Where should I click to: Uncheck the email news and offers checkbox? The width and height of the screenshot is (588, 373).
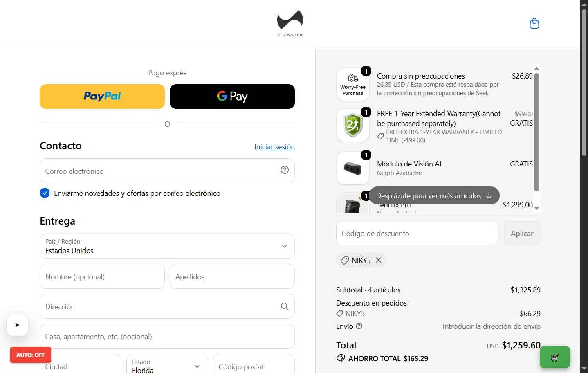point(45,193)
